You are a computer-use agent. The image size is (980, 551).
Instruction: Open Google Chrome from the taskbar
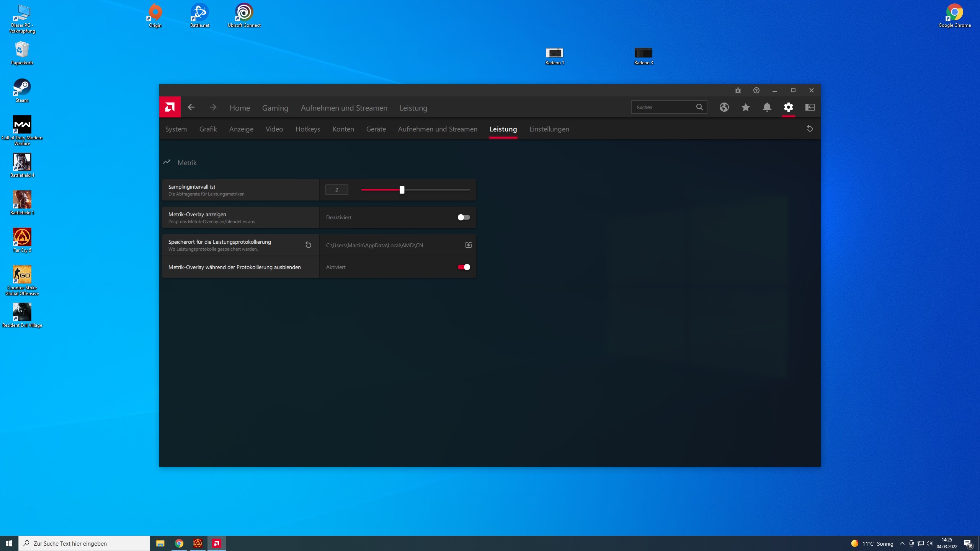tap(179, 543)
